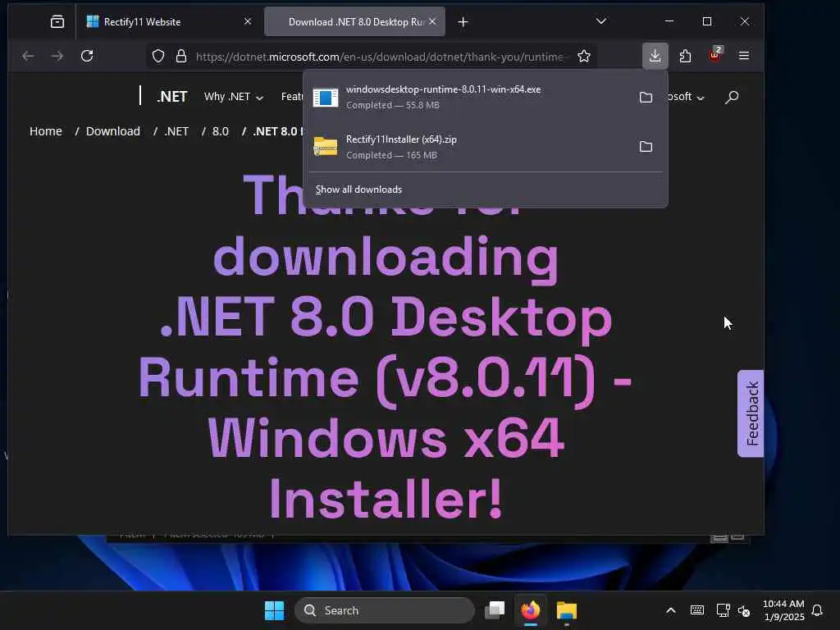Open the Windows Start menu
This screenshot has height=630, width=840.
tap(274, 610)
